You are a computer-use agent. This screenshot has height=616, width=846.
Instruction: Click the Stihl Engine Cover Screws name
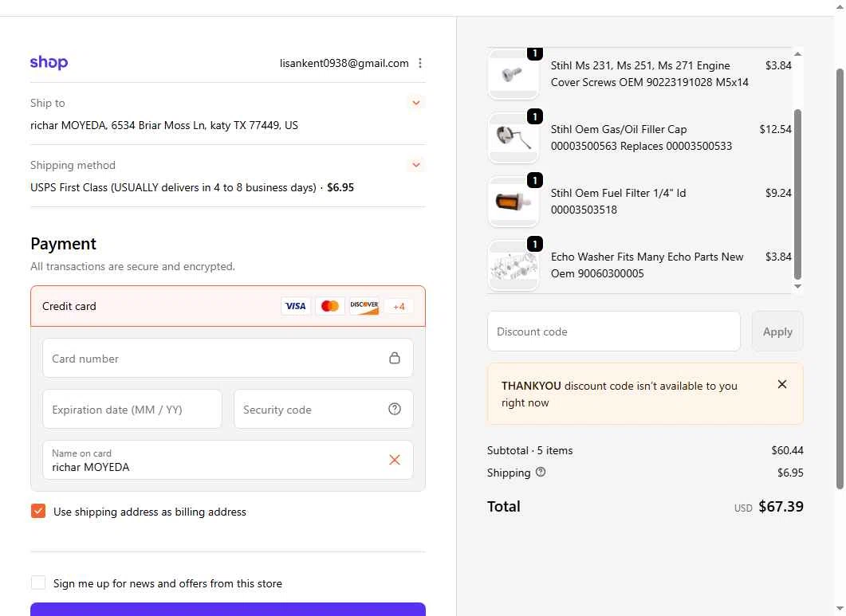650,74
